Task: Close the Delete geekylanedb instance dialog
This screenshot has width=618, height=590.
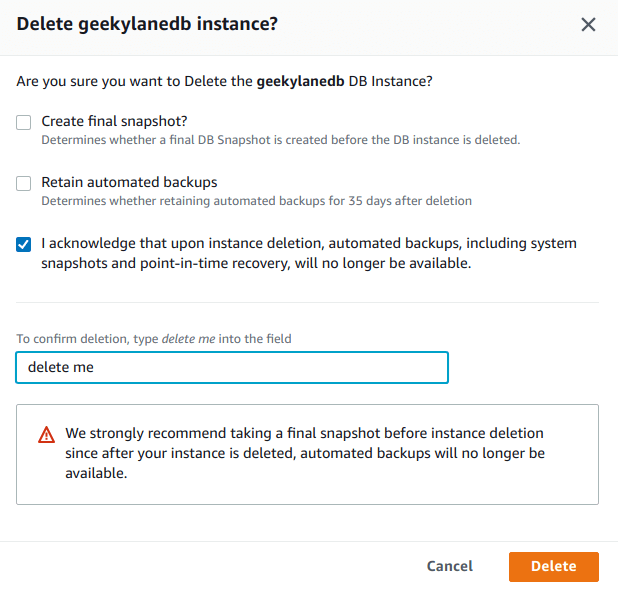Action: coord(588,24)
